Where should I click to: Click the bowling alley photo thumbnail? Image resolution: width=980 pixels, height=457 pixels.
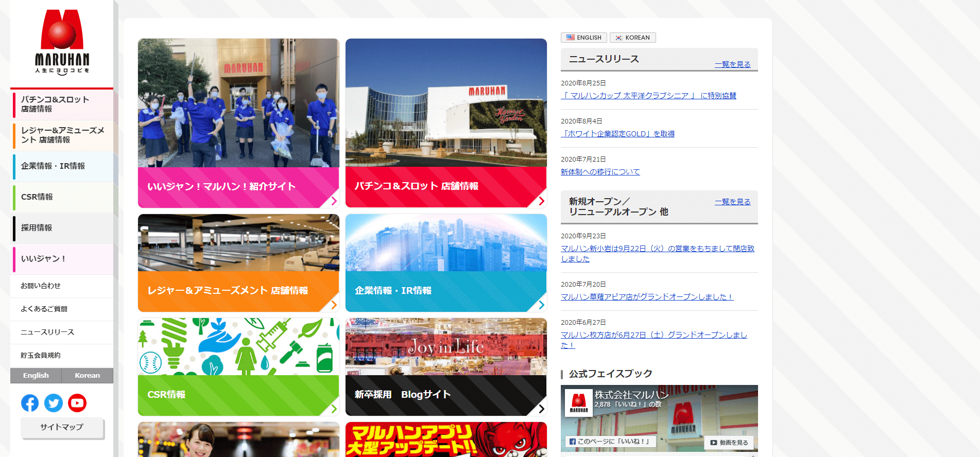click(238, 243)
